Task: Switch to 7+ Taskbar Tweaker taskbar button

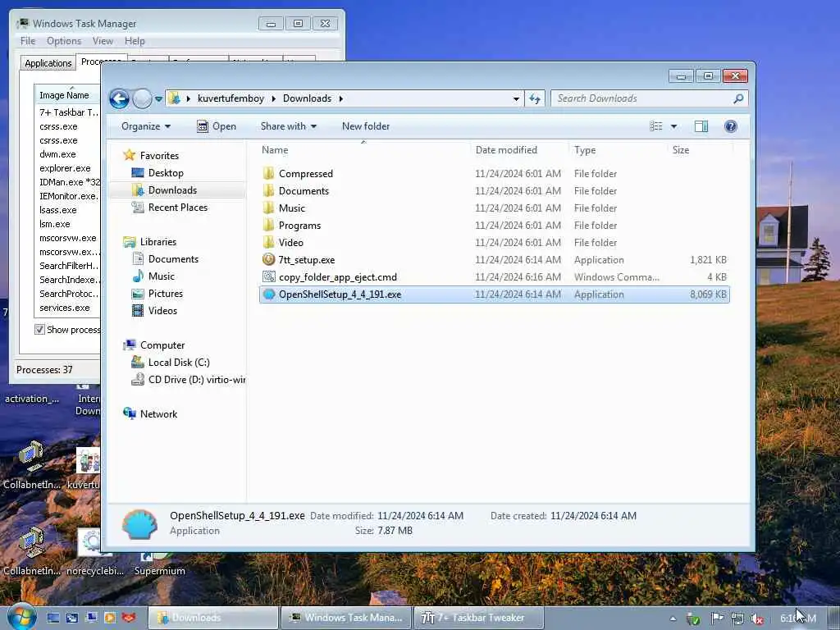Action: coord(479,619)
